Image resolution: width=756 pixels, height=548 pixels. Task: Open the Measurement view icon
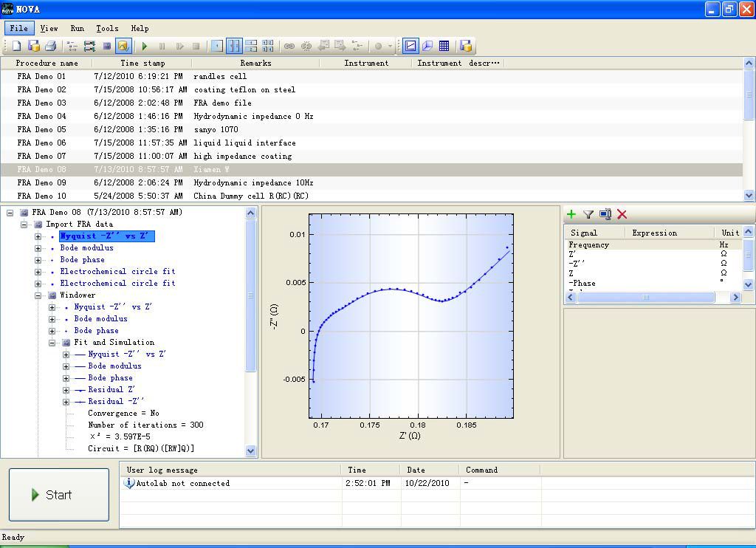(x=106, y=46)
